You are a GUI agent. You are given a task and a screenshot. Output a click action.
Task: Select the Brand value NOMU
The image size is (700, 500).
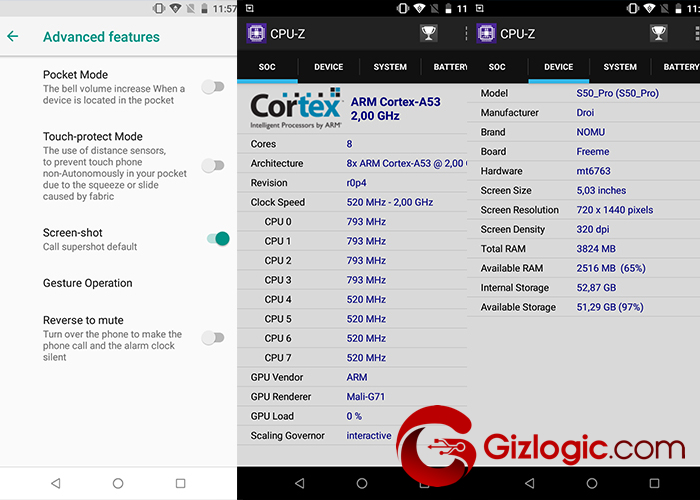point(590,132)
